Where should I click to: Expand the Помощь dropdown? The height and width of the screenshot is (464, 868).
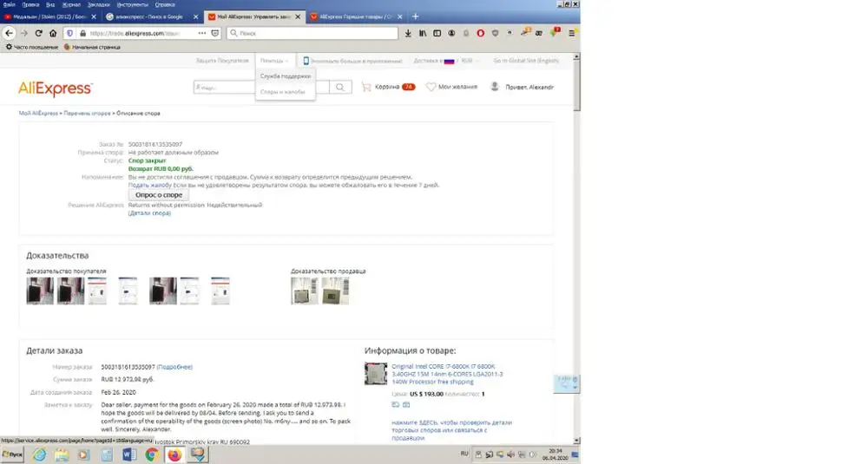(x=274, y=61)
